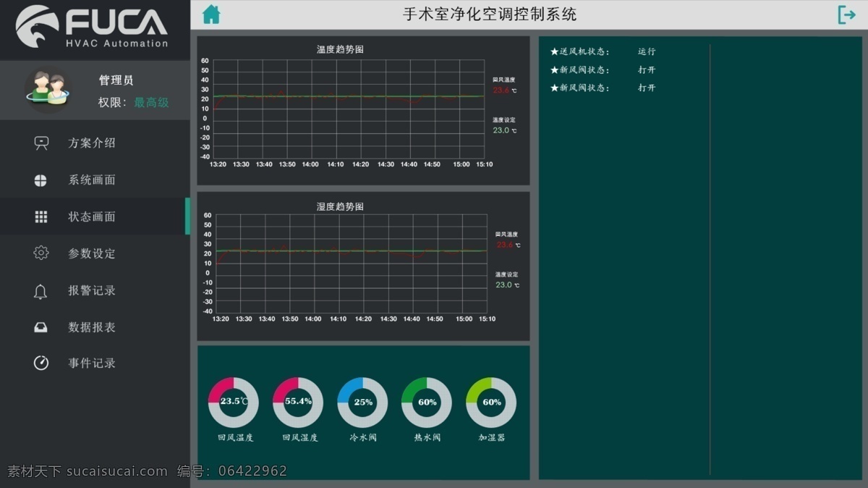868x488 pixels.
Task: Click the 参数设定 gear icon
Action: tap(41, 253)
